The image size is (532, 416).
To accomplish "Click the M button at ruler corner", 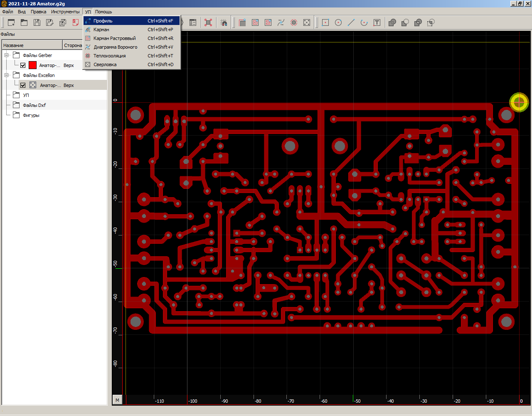I will click(x=117, y=400).
